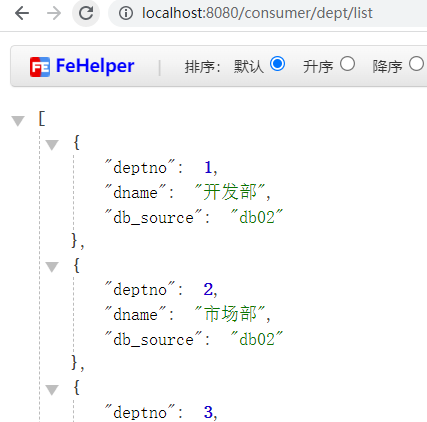View site information icon in address bar
Screen dimensions: 427x422
(x=126, y=13)
